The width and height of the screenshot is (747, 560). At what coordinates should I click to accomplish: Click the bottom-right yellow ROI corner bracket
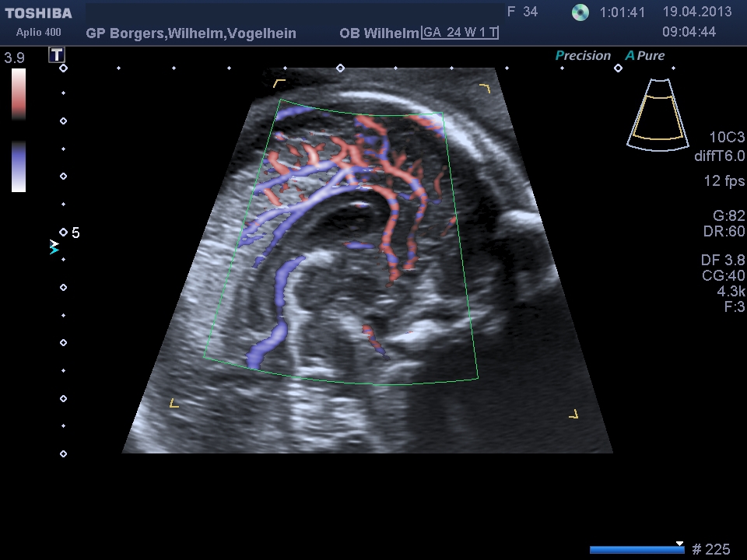coord(573,414)
